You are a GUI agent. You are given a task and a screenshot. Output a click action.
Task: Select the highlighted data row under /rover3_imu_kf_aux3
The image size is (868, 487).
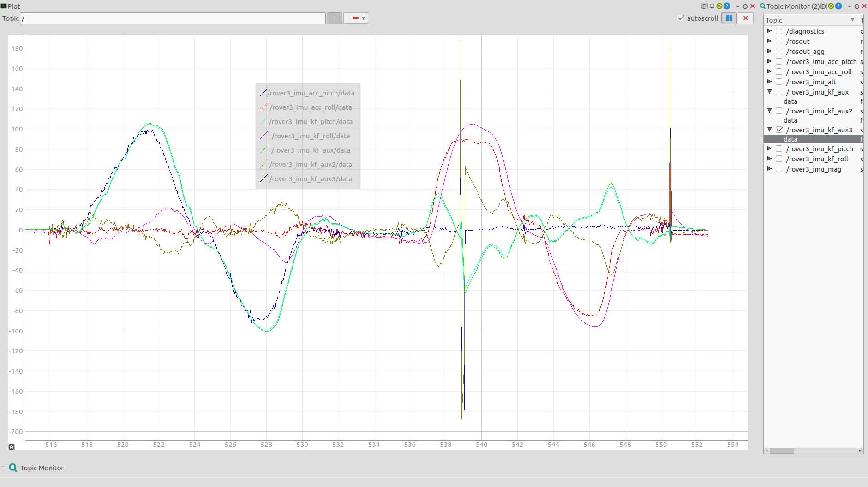click(x=790, y=139)
